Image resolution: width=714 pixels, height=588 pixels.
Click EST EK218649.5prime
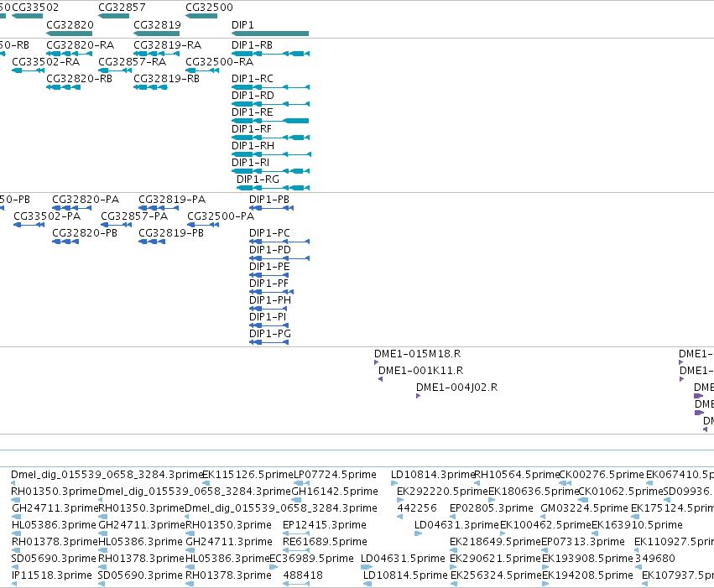coord(454,550)
